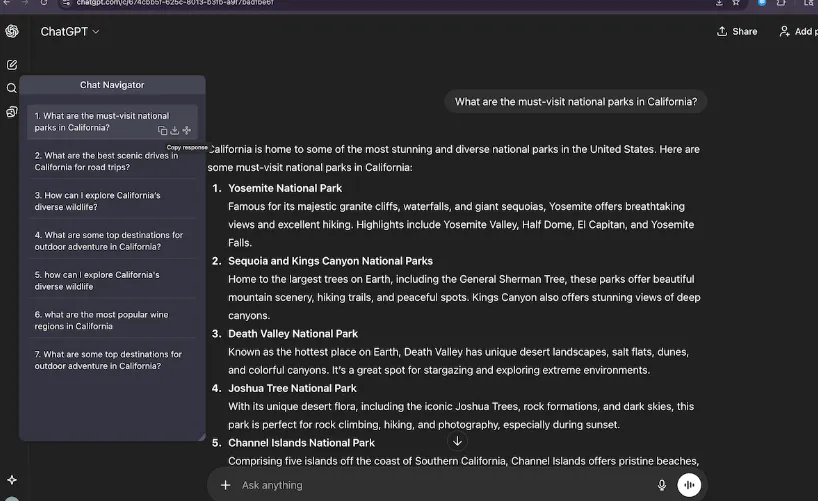Screen dimensions: 818x501
Task: Open the library icon in sidebar
Action: (12, 112)
